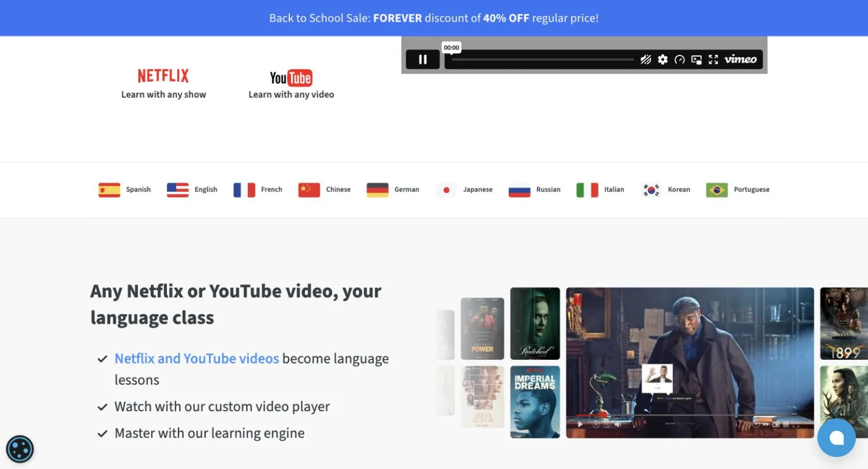The width and height of the screenshot is (868, 469).
Task: Select the Korean flag icon
Action: point(651,190)
